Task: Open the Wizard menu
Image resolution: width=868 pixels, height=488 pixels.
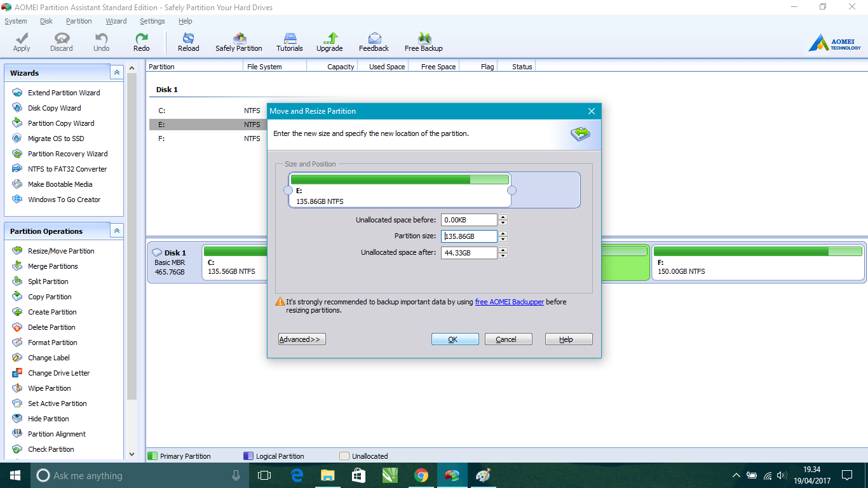Action: click(x=116, y=21)
